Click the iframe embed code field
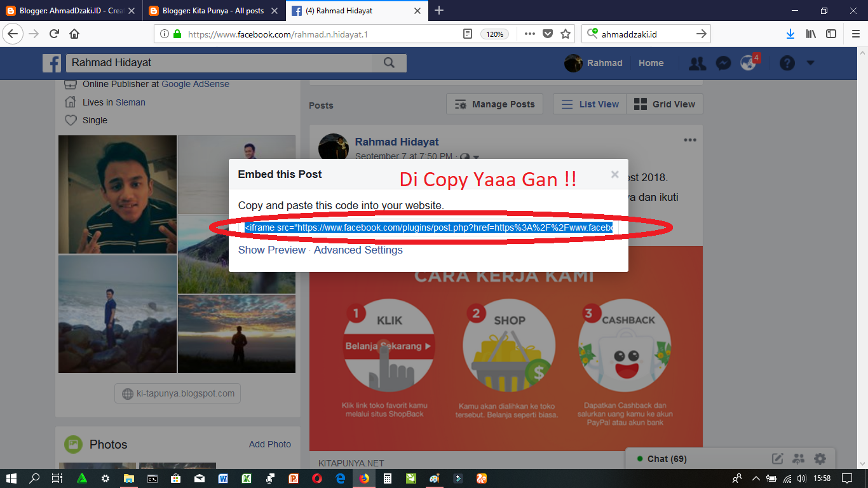This screenshot has height=488, width=868. (x=428, y=227)
